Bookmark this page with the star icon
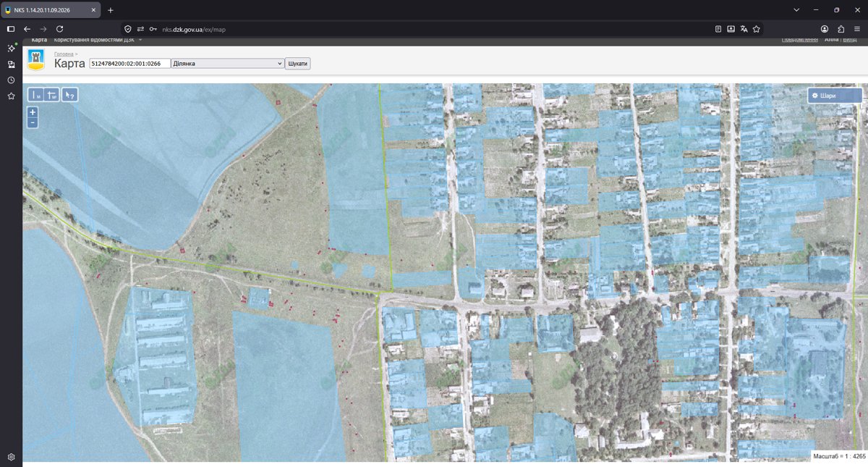This screenshot has width=868, height=467. 757,29
